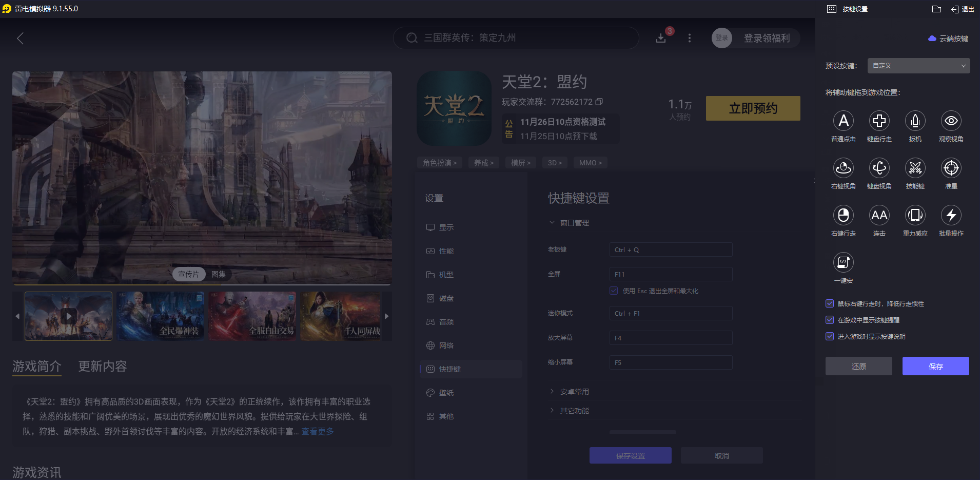Open the 查看更多 link in game description
The image size is (980, 480).
tap(317, 431)
